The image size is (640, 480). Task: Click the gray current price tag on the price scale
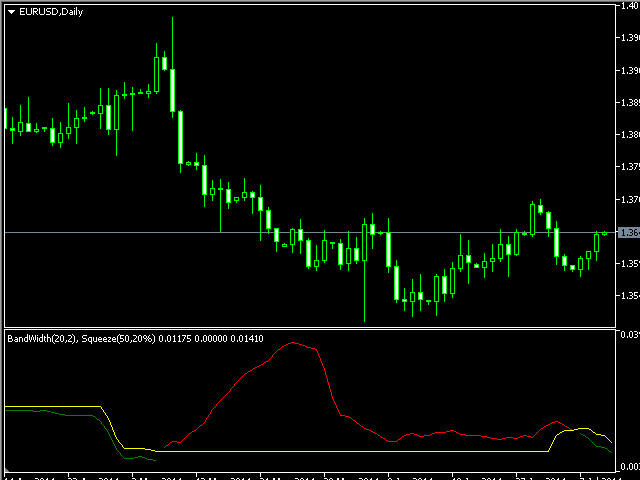[x=629, y=233]
